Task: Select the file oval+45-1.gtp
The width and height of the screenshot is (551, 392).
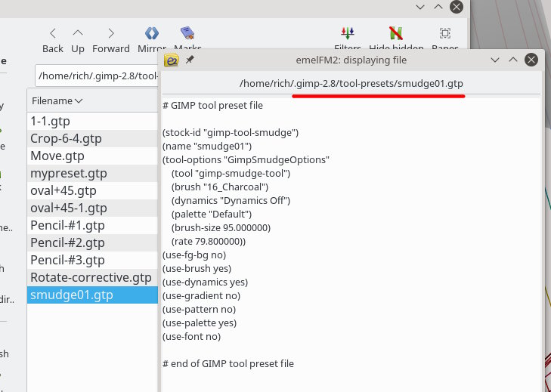Action: click(x=92, y=208)
